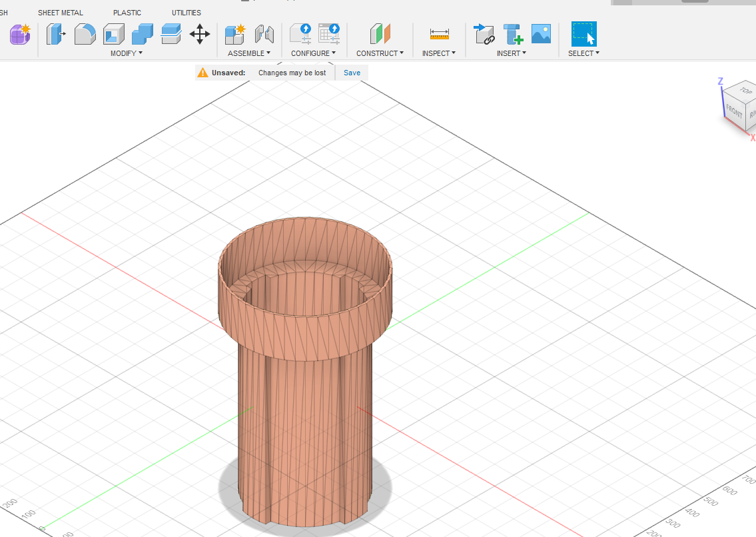The image size is (756, 537).
Task: Select the Offset Plane construct tool
Action: click(x=380, y=34)
